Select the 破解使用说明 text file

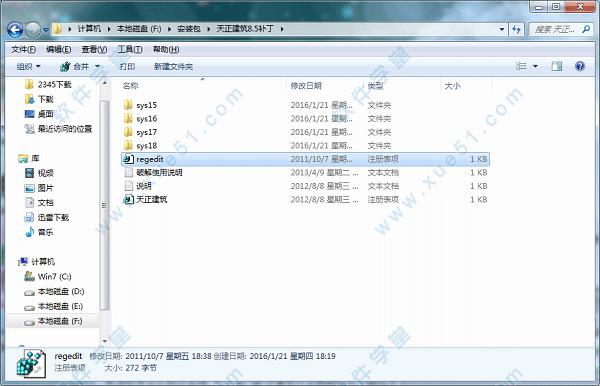pyautogui.click(x=305, y=173)
